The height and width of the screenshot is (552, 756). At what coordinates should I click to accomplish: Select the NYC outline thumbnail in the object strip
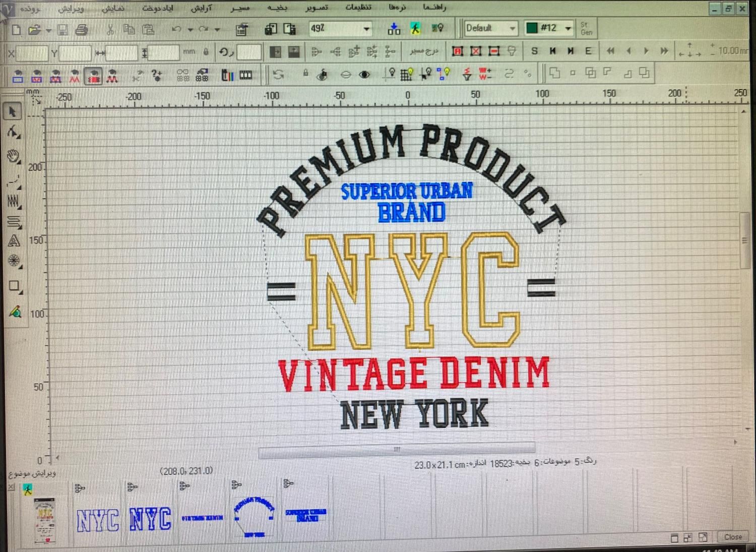(98, 520)
